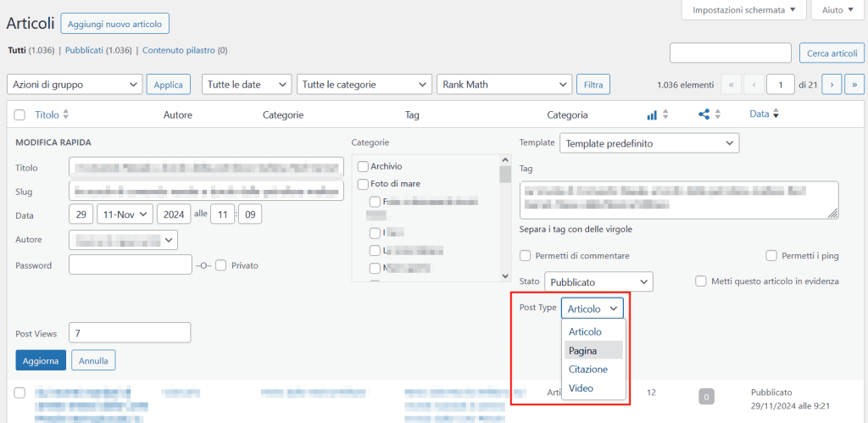Click the minute field showing 09
The width and height of the screenshot is (868, 423).
coord(250,214)
